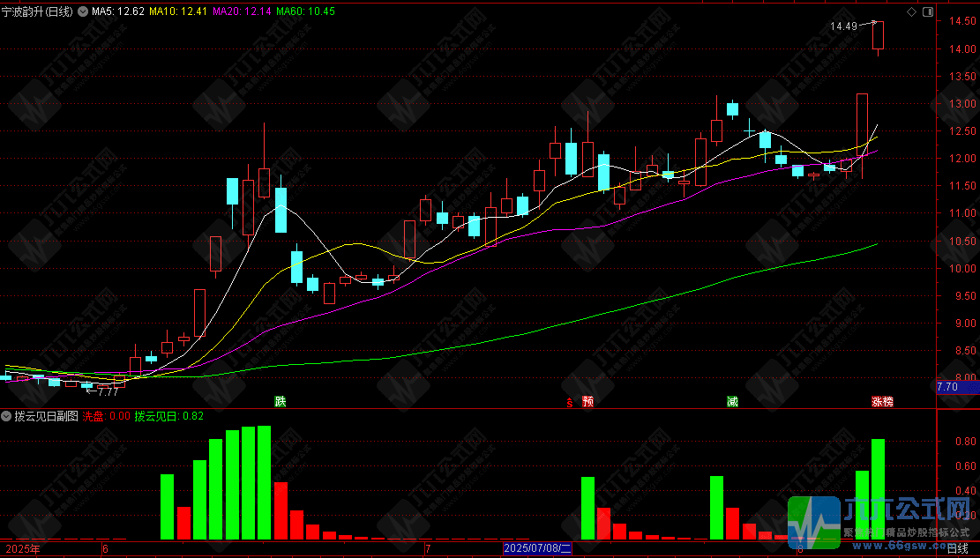The height and width of the screenshot is (558, 980).
Task: Click the MA10: 12.41 label
Action: [179, 11]
